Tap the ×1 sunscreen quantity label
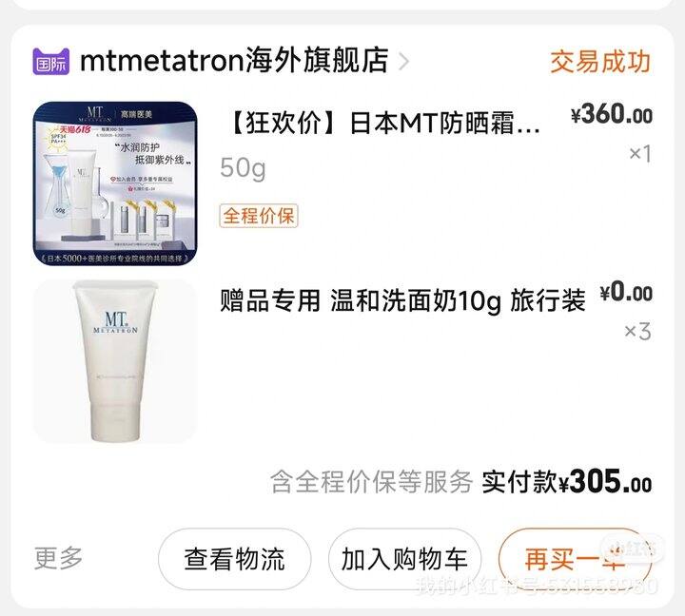 point(640,154)
